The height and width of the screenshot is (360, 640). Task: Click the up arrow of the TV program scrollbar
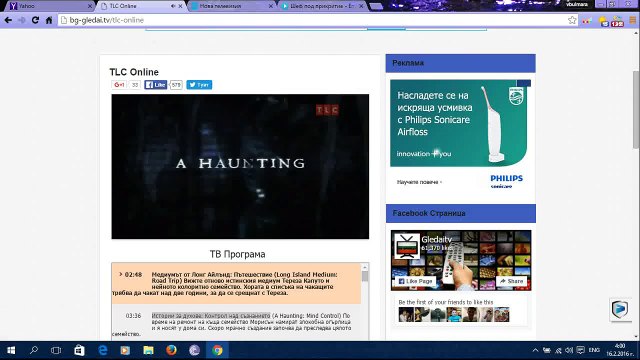point(365,267)
